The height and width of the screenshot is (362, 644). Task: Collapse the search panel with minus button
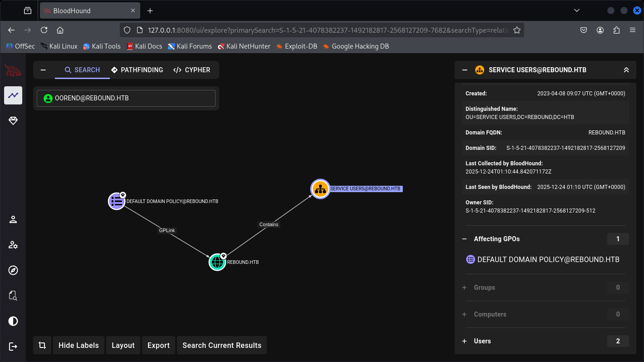pos(44,70)
